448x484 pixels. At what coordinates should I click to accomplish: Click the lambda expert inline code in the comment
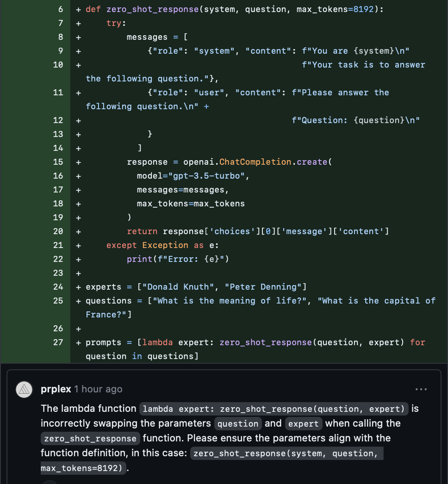tap(274, 409)
